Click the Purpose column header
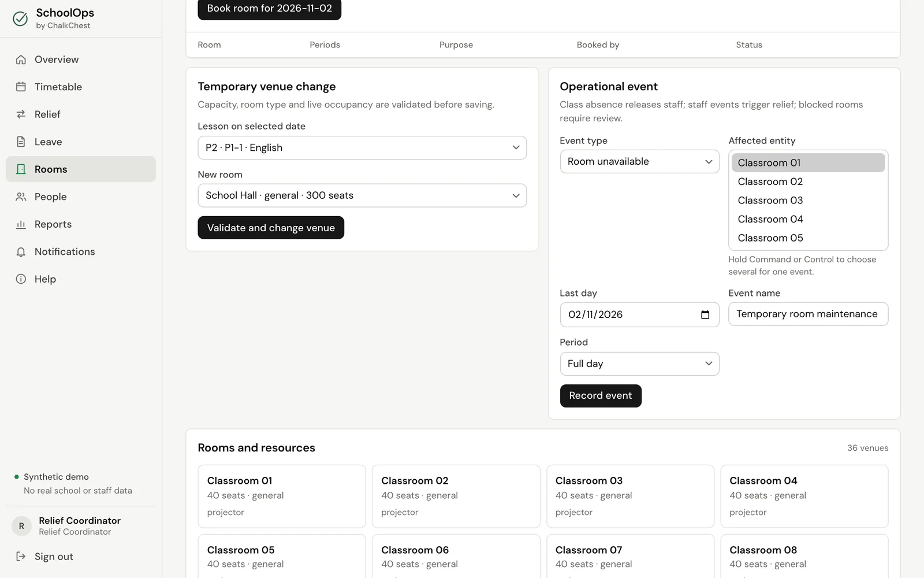Image resolution: width=924 pixels, height=578 pixels. 456,45
